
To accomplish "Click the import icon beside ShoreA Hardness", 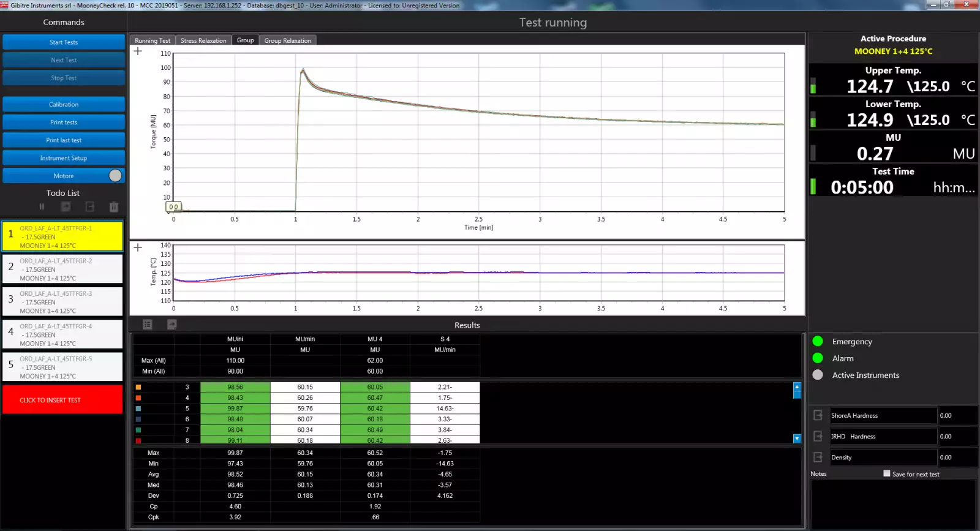I will 818,415.
